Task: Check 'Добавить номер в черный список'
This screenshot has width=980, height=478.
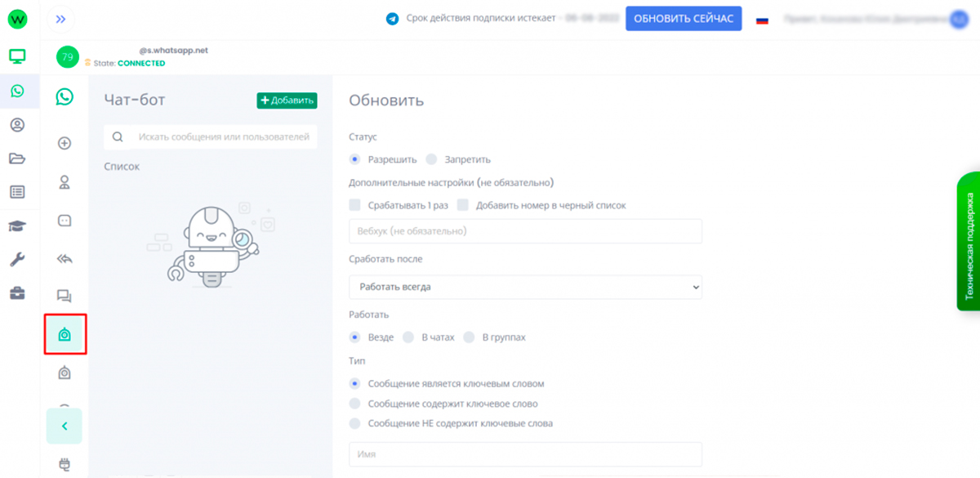Action: (464, 205)
